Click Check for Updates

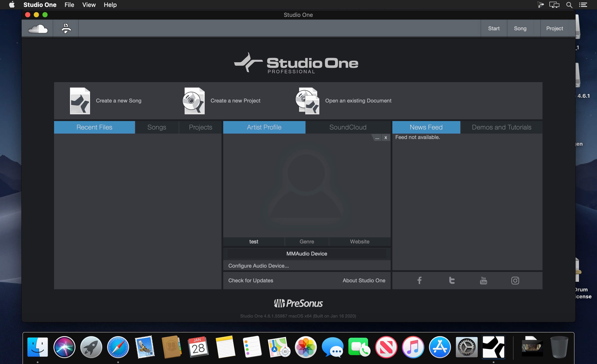[x=251, y=280]
